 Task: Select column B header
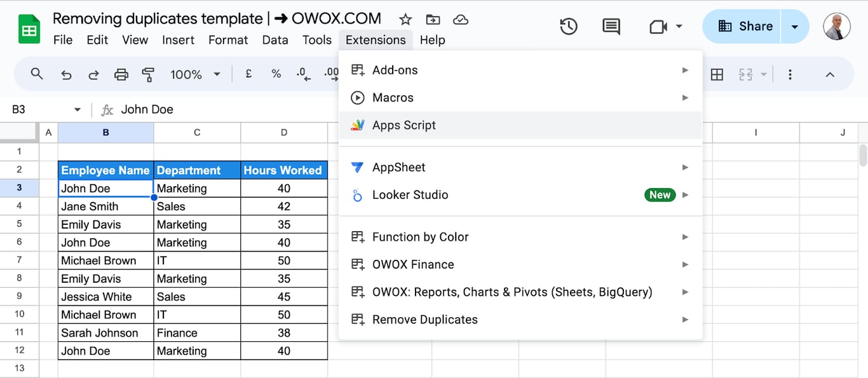coord(105,132)
